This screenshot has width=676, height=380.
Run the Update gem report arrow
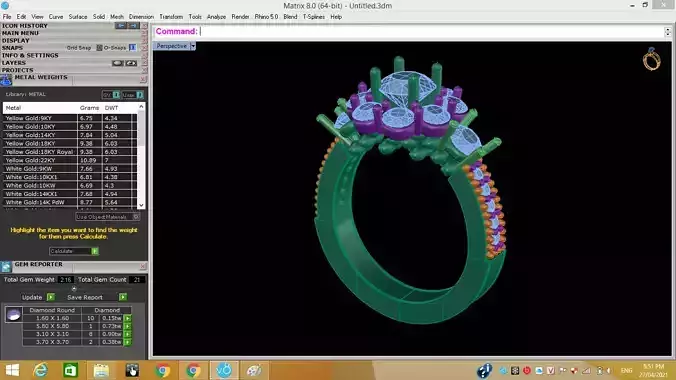point(51,297)
